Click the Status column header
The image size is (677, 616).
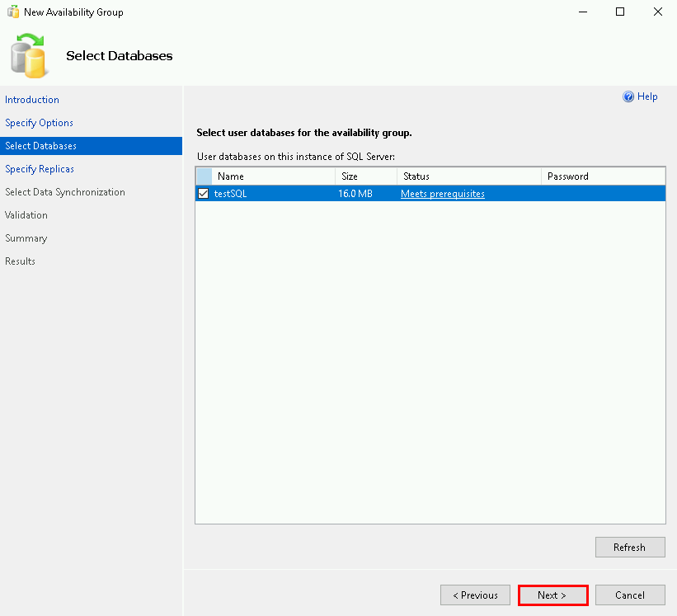point(468,176)
